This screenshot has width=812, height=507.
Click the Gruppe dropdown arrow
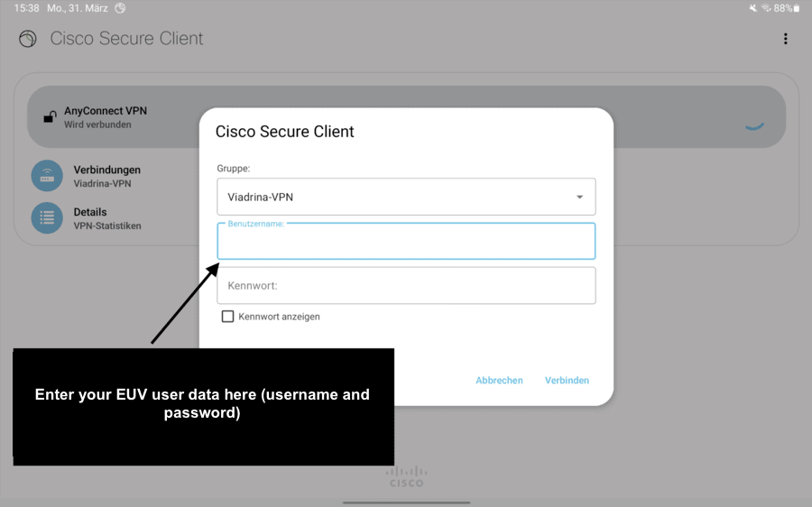[x=579, y=197]
